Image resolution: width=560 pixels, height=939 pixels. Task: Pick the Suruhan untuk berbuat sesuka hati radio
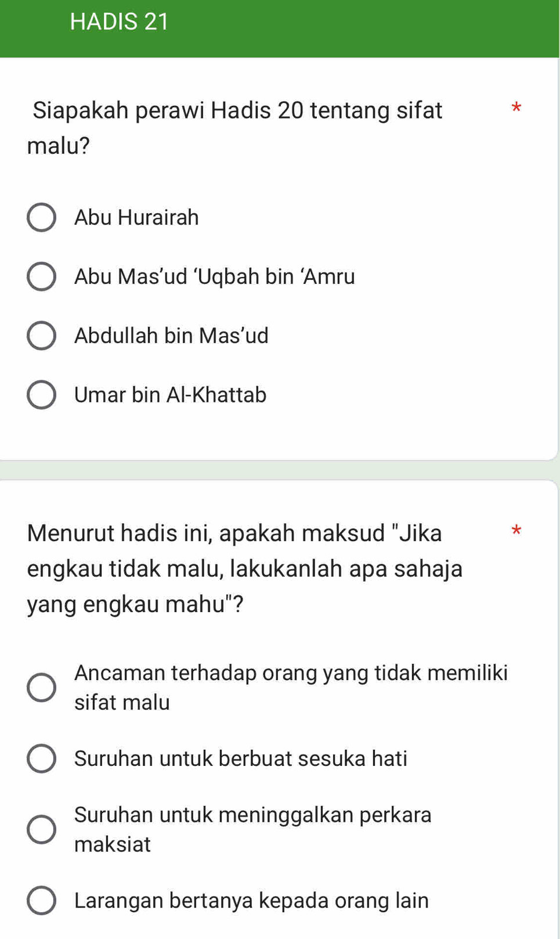pyautogui.click(x=41, y=758)
